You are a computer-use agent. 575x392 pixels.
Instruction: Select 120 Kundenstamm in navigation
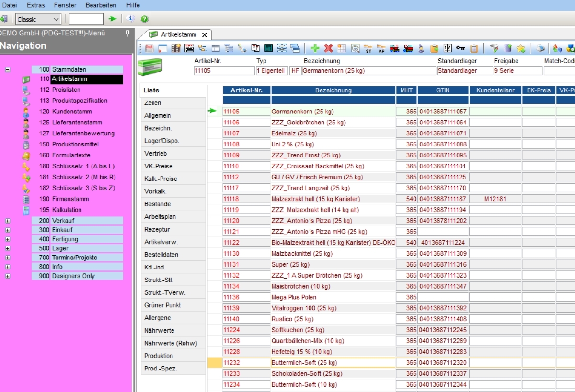point(72,112)
